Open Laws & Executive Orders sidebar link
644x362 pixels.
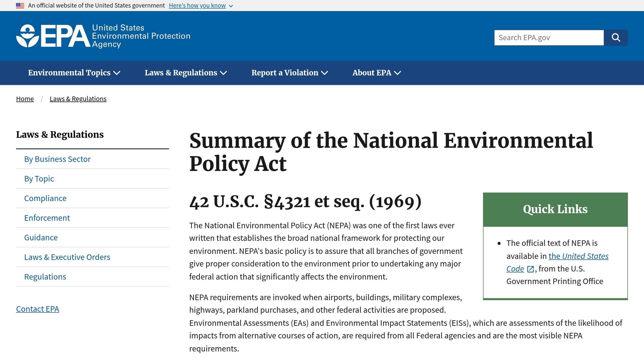coord(92,257)
